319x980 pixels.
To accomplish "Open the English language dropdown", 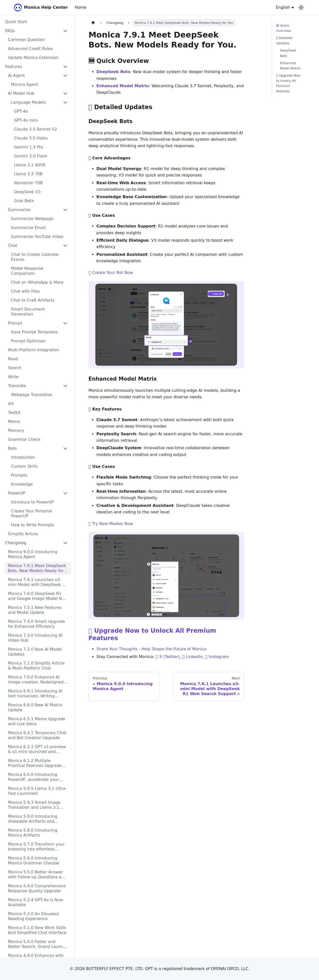I will (x=284, y=7).
